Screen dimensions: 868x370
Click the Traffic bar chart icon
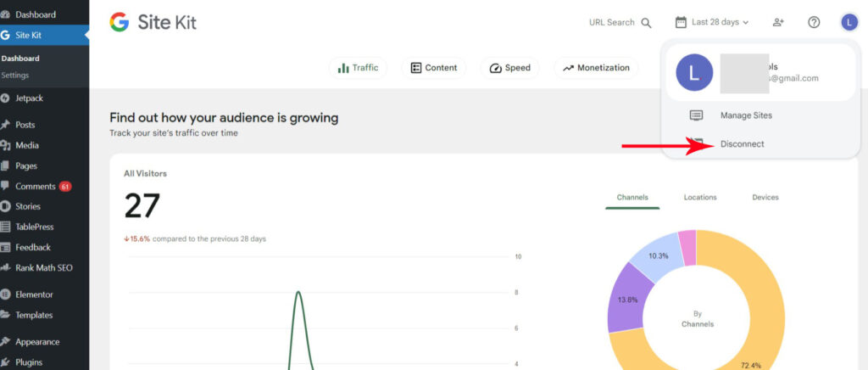point(343,68)
